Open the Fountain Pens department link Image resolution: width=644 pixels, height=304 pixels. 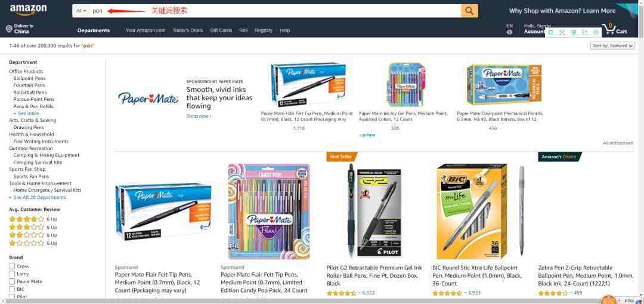tap(29, 85)
